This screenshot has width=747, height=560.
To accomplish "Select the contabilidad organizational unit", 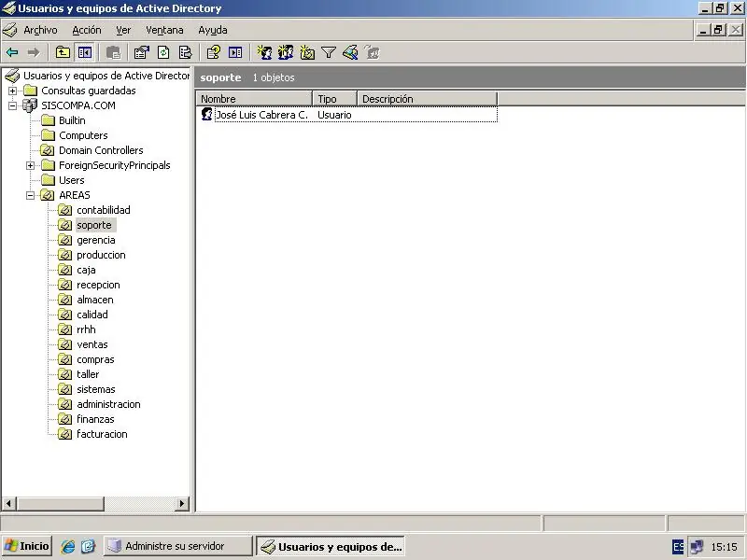I will pyautogui.click(x=104, y=210).
